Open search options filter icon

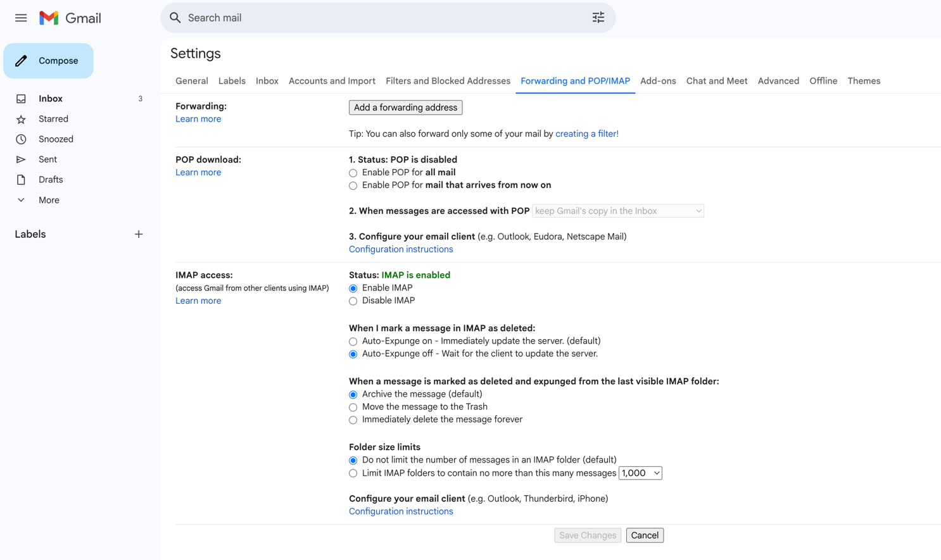click(x=598, y=18)
